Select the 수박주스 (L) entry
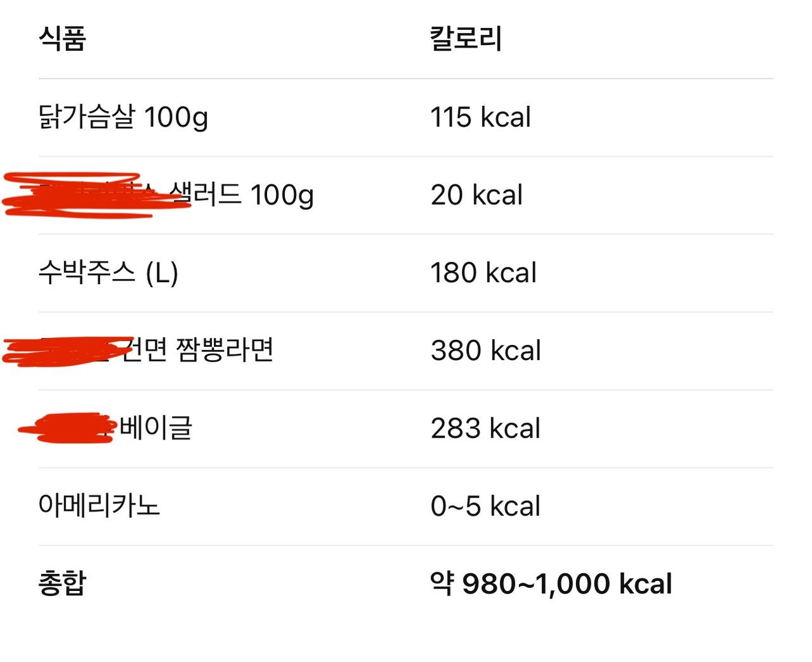The image size is (812, 662). point(108,273)
